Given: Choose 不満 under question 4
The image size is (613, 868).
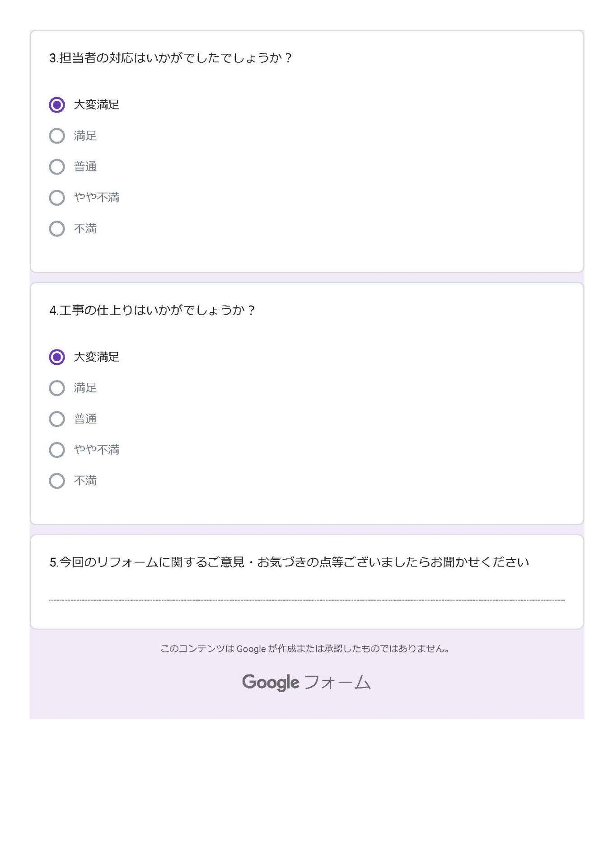Looking at the screenshot, I should (56, 481).
